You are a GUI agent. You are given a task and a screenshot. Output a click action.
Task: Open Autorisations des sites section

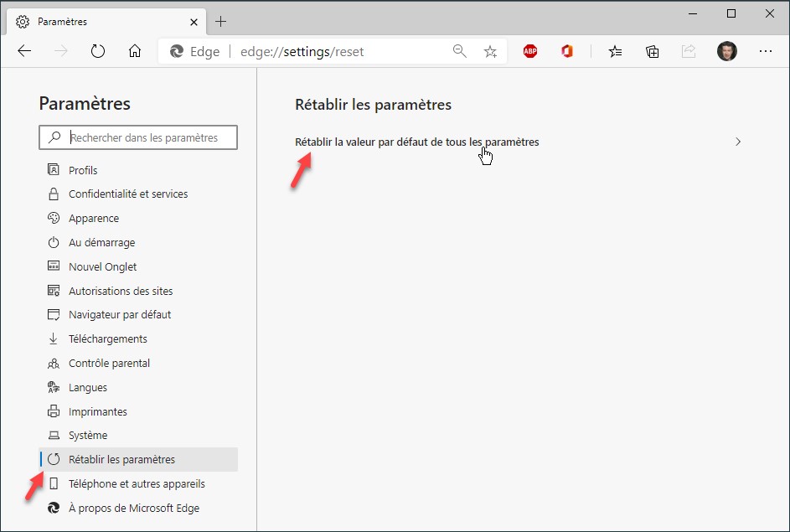coord(138,291)
